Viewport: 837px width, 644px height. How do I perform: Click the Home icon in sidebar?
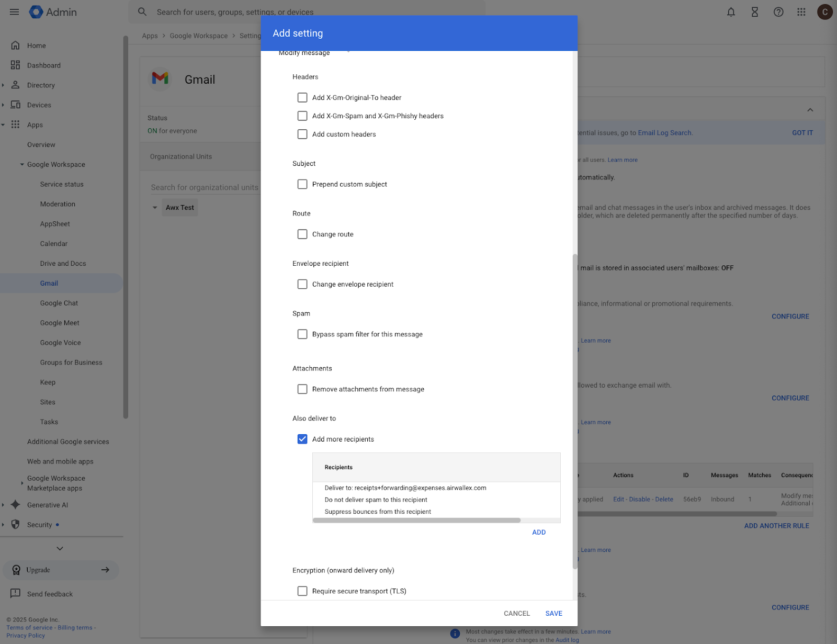pos(15,46)
